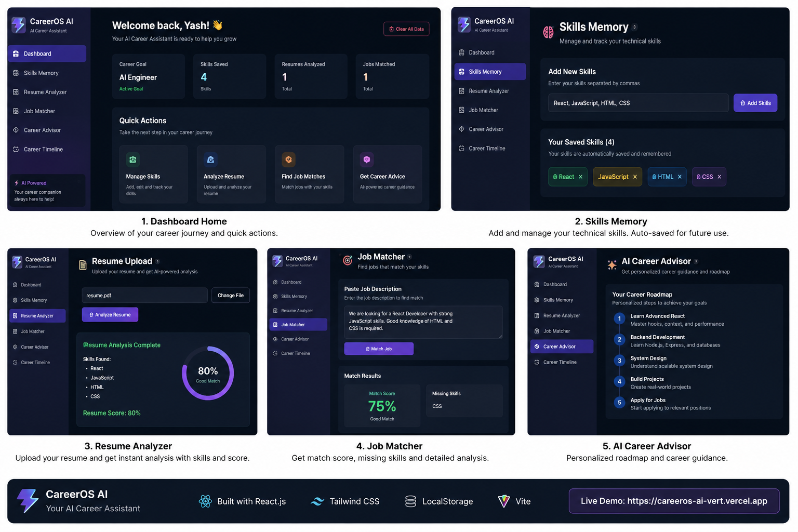Click the Manage Skills green icon
This screenshot has height=532, width=798.
[133, 159]
